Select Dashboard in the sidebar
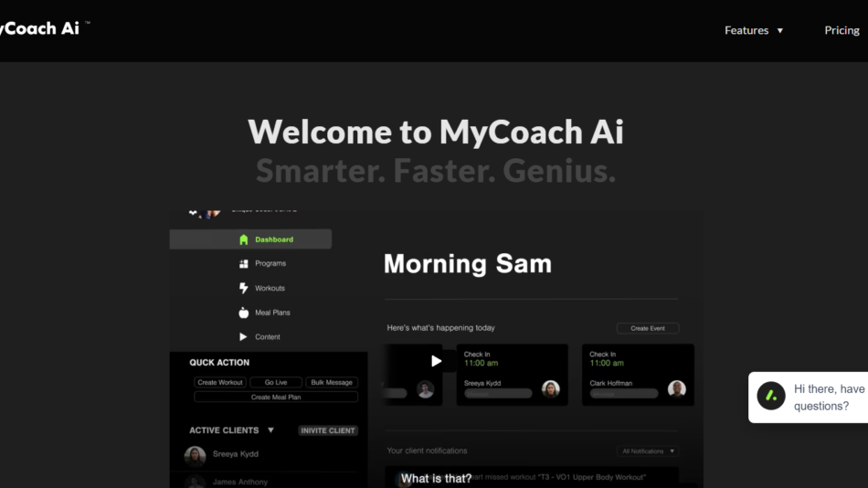 click(250, 239)
